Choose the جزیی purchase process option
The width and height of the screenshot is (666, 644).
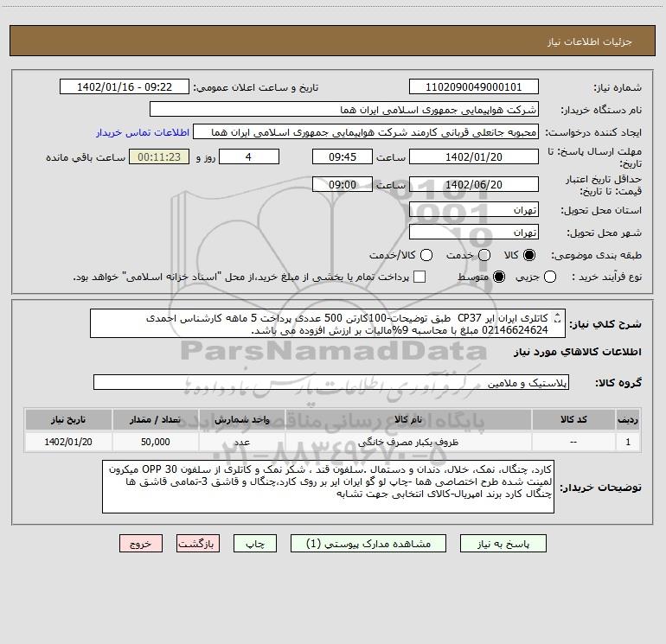[550, 277]
